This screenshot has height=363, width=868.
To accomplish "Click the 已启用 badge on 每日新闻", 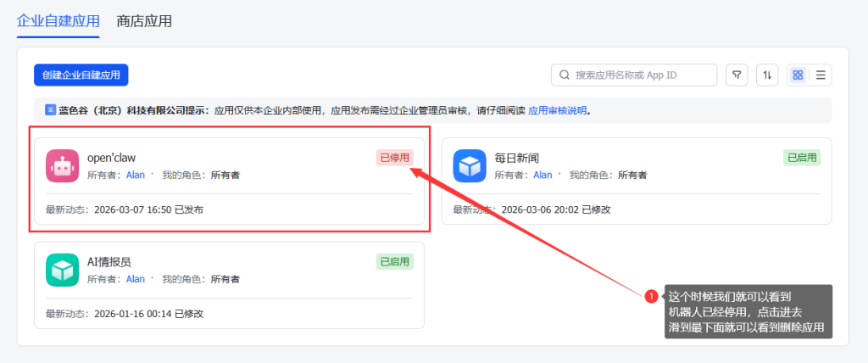I will click(x=802, y=158).
